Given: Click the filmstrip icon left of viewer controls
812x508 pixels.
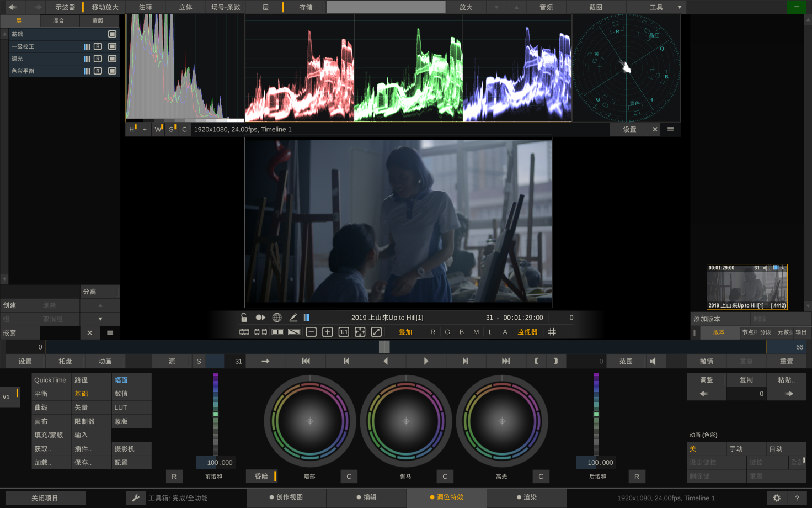Looking at the screenshot, I should (x=244, y=332).
